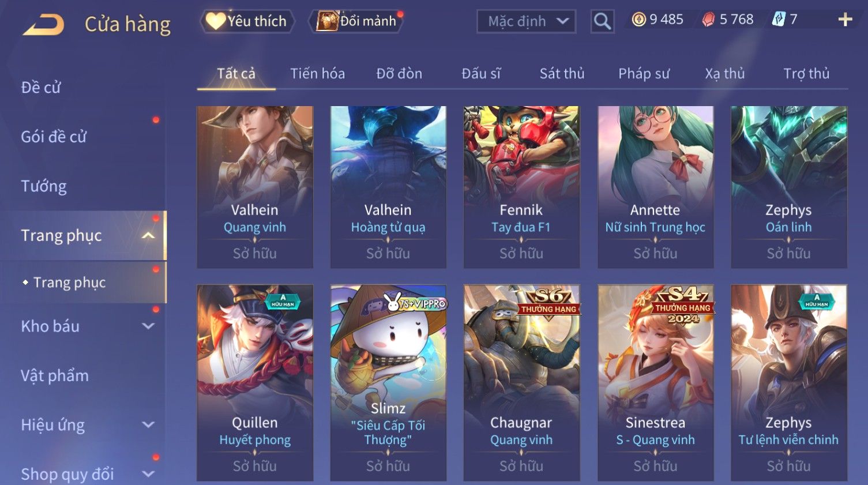Click the red ruby gem icon

pyautogui.click(x=708, y=20)
